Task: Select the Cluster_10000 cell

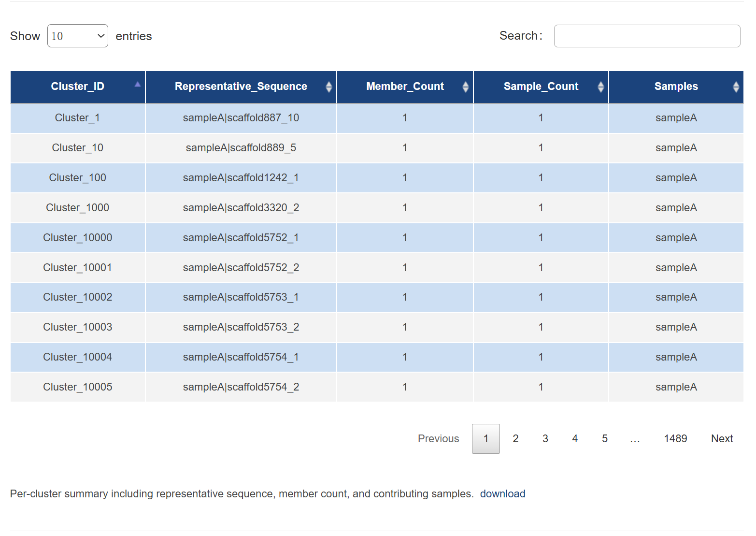Action: 78,238
